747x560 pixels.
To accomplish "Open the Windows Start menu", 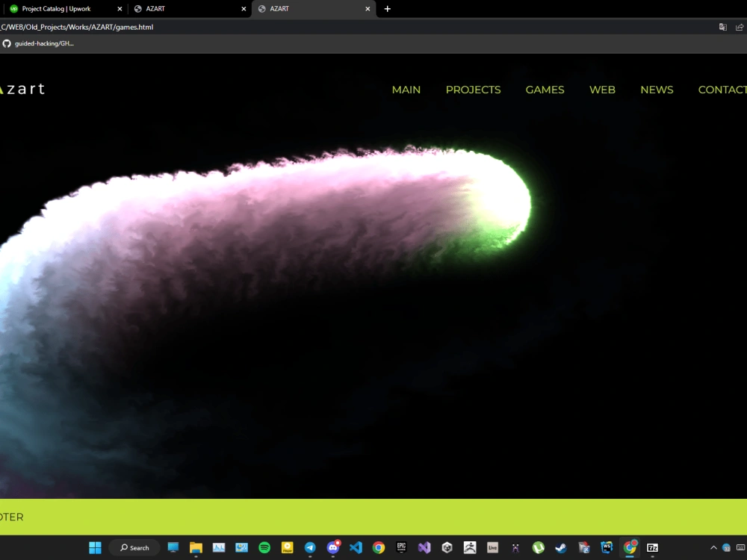I will pyautogui.click(x=96, y=547).
